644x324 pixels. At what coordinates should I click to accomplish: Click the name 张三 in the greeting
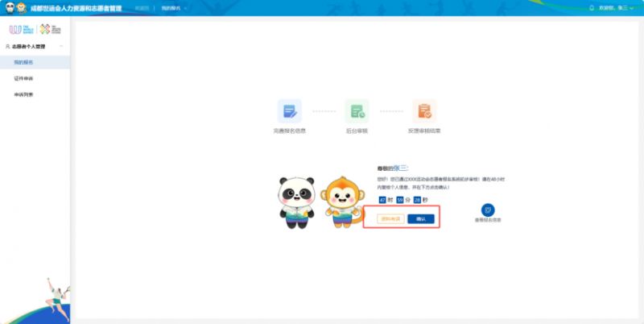pyautogui.click(x=401, y=168)
